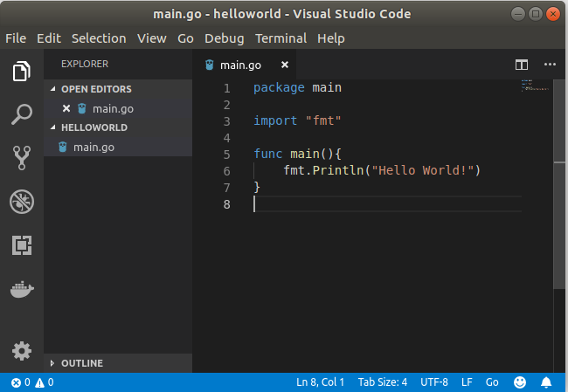The image size is (568, 392).
Task: Open the Go menu
Action: click(x=185, y=38)
